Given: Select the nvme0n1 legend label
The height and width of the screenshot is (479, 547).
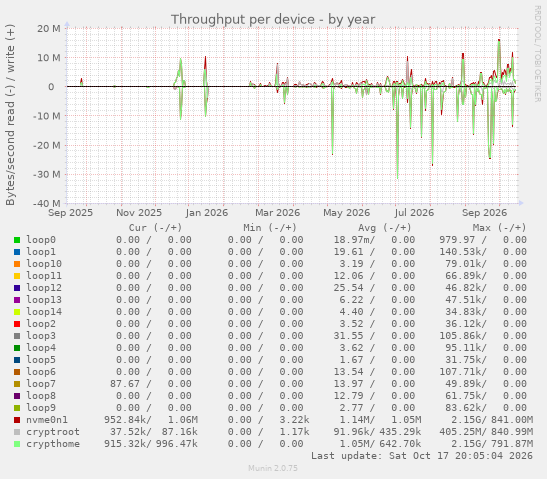Looking at the screenshot, I should coord(47,420).
